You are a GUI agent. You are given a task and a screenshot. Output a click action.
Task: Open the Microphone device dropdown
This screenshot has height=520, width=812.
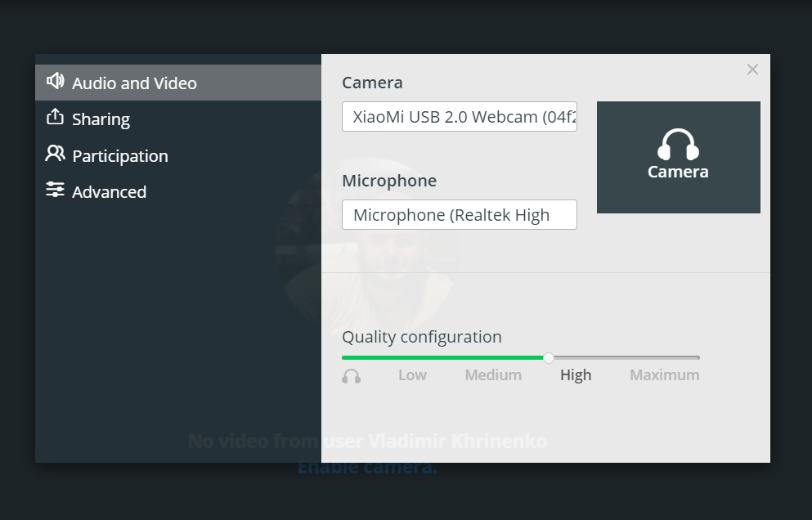tap(460, 214)
